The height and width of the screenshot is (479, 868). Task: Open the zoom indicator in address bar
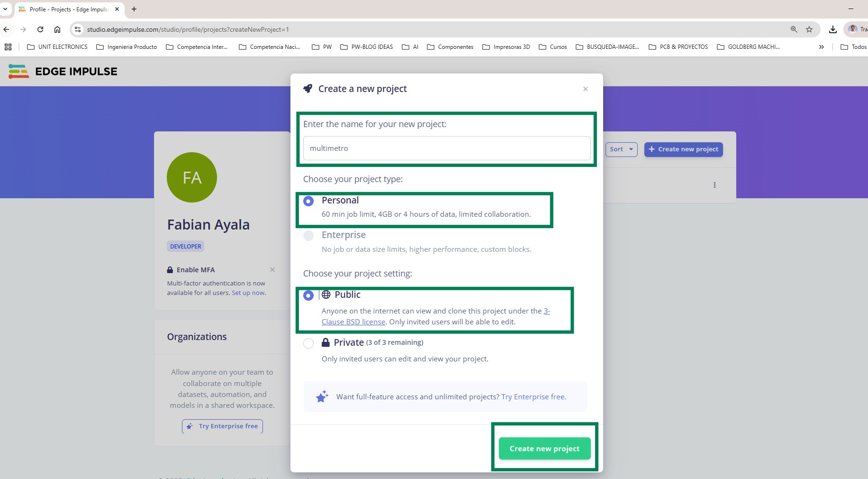pyautogui.click(x=794, y=29)
